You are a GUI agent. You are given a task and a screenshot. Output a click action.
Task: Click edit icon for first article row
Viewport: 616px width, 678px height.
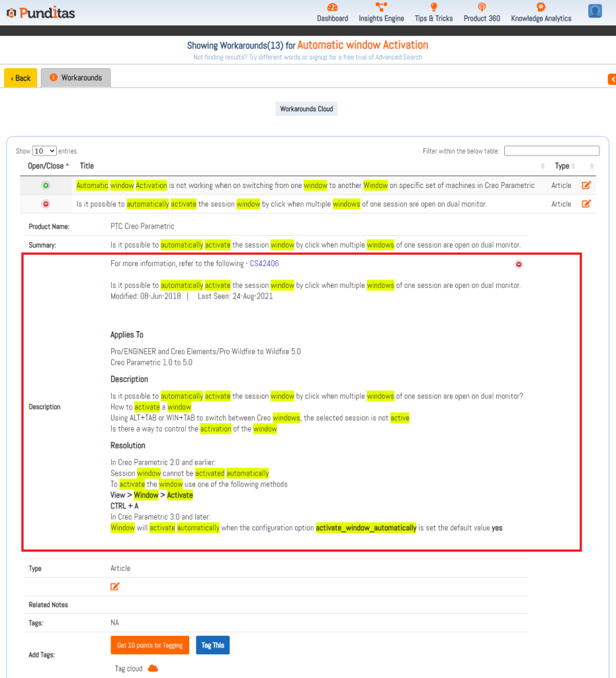click(586, 185)
